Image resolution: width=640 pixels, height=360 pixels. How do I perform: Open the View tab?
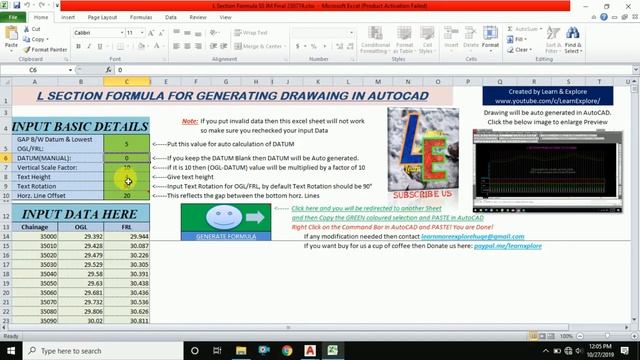[225, 17]
